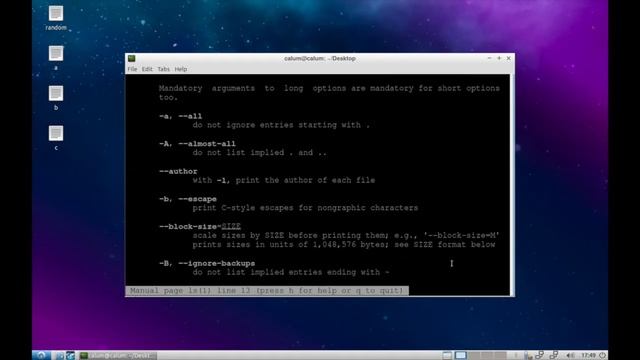Image resolution: width=640 pixels, height=360 pixels.
Task: Click 'print C-style escapes for nongraphic characters' line
Action: pos(305,208)
